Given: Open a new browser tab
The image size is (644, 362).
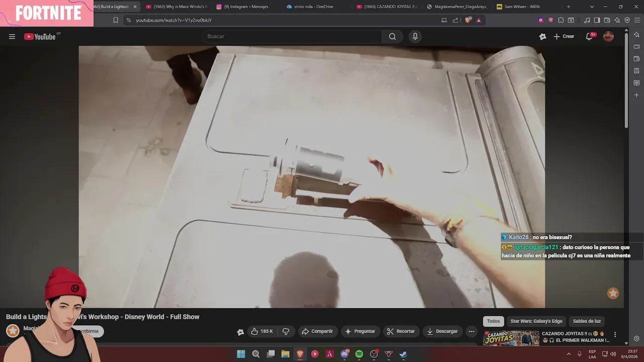Looking at the screenshot, I should click(x=569, y=7).
